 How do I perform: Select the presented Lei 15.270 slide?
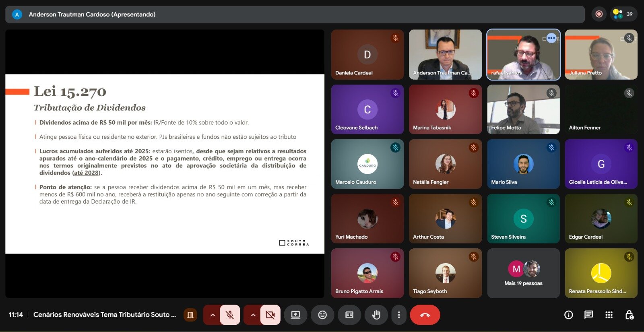[x=165, y=163]
